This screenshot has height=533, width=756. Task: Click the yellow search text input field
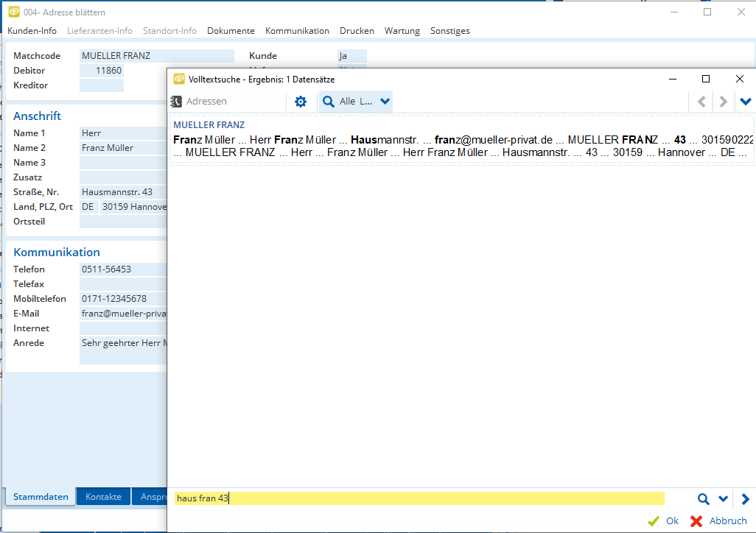click(x=419, y=498)
